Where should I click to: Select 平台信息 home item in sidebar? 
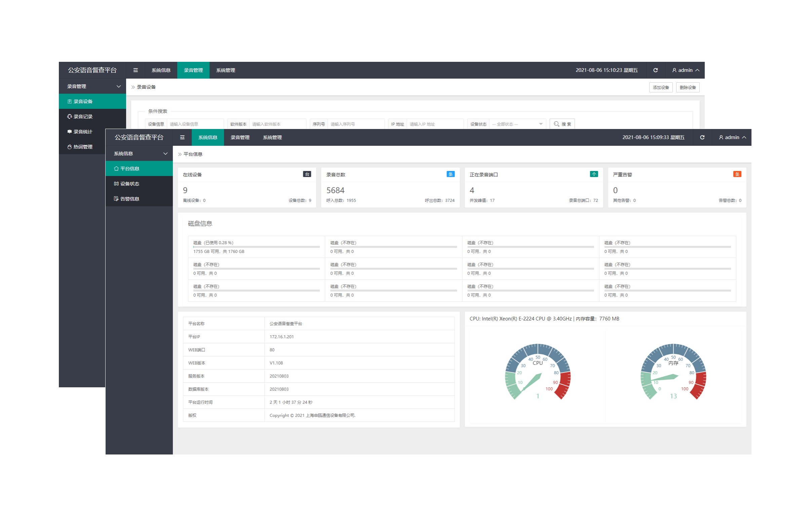pos(129,169)
